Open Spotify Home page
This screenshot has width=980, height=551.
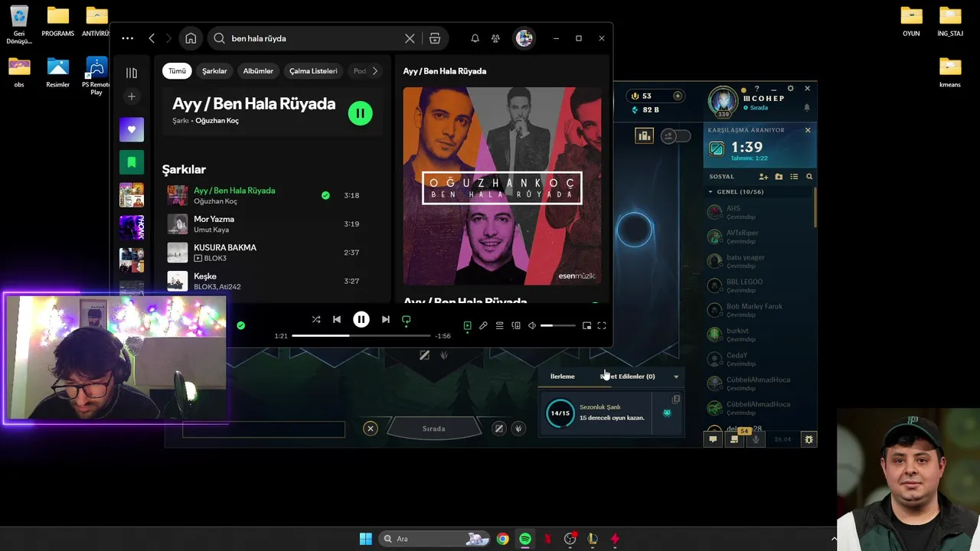pyautogui.click(x=191, y=38)
